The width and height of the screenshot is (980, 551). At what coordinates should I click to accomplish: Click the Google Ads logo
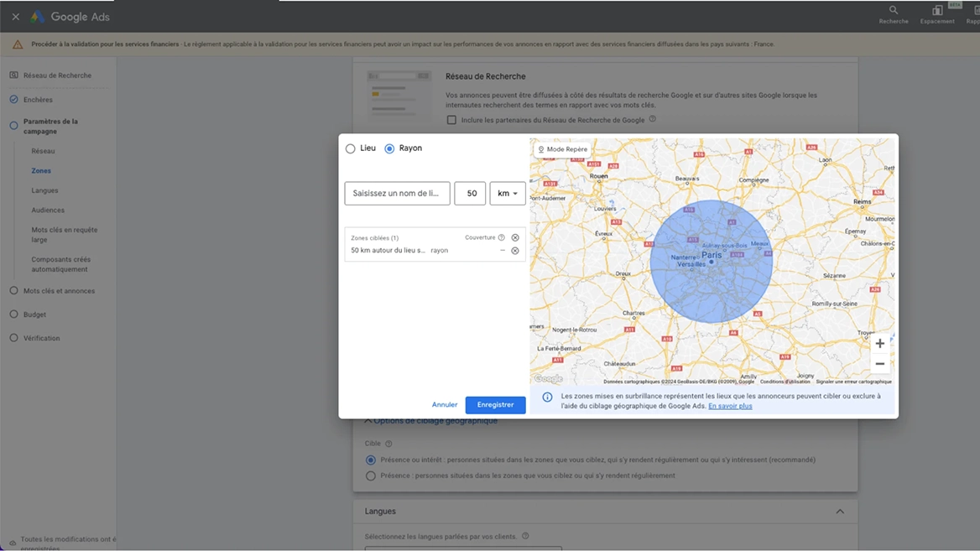pyautogui.click(x=70, y=17)
